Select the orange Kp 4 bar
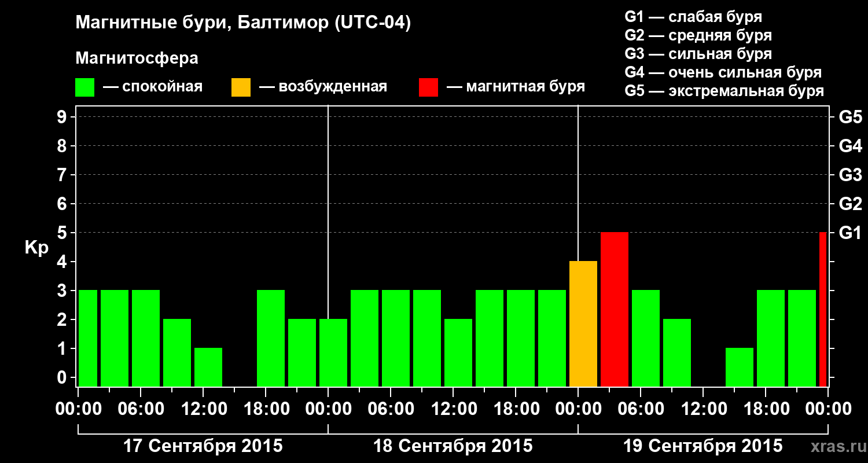Screen dimensions: 868x463 point(583,324)
